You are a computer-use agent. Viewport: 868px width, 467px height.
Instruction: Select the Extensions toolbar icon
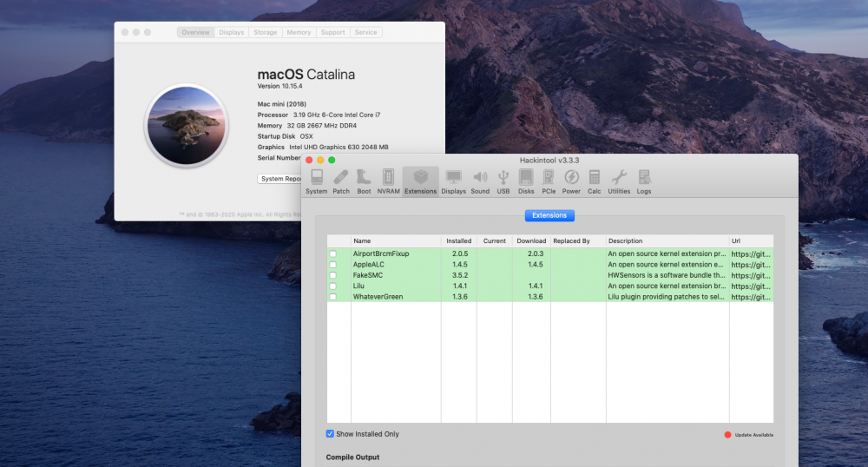[x=420, y=181]
